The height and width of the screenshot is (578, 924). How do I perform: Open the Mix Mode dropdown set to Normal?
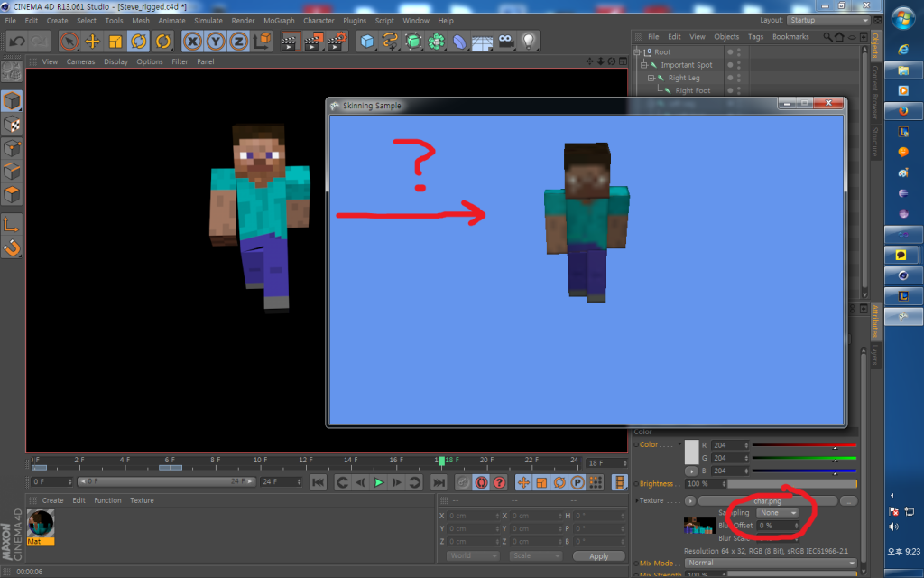click(771, 564)
